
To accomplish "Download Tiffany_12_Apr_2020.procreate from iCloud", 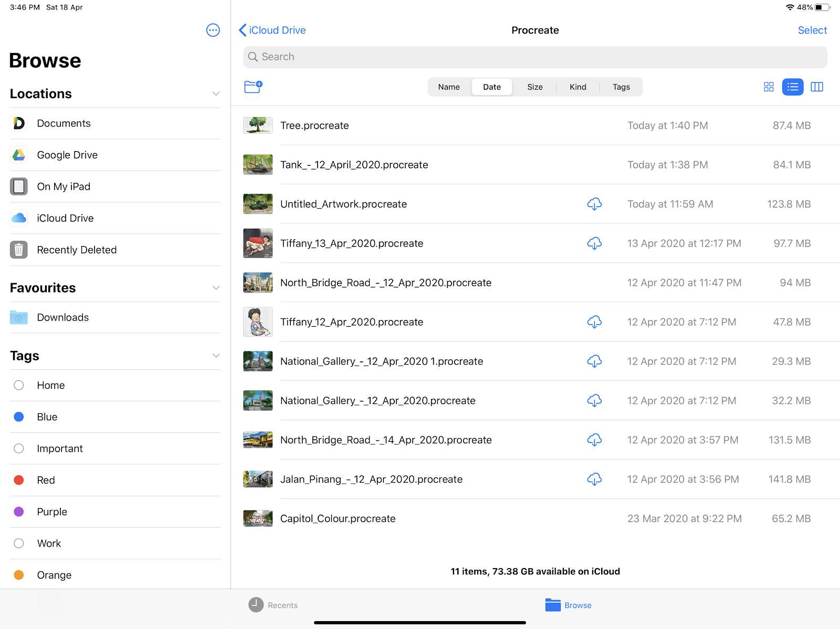I will 594,322.
